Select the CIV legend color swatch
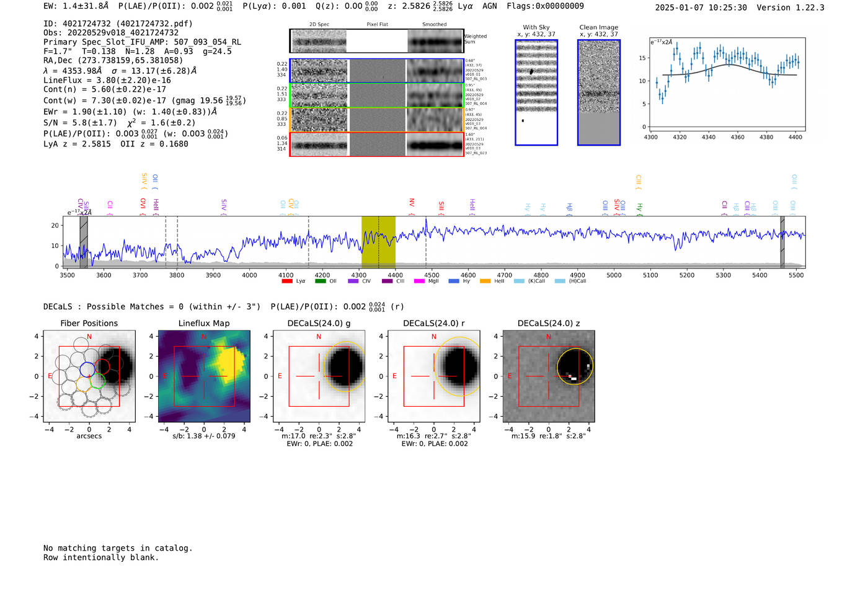868x591 pixels. (x=353, y=281)
